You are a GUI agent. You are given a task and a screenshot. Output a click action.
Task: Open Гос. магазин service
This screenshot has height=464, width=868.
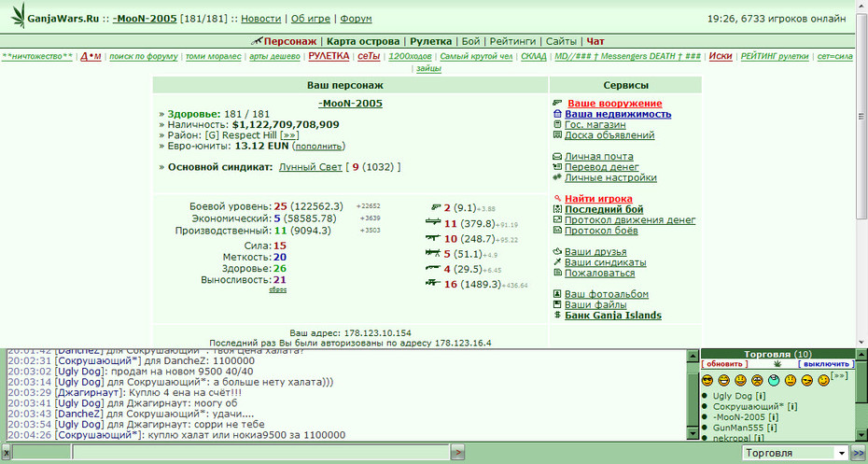coord(595,124)
